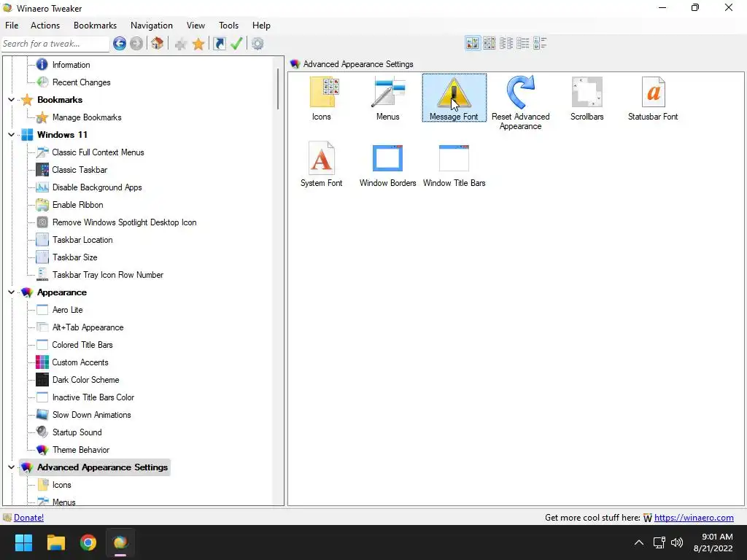Open the File menu
Image resolution: width=747 pixels, height=560 pixels.
(x=12, y=26)
